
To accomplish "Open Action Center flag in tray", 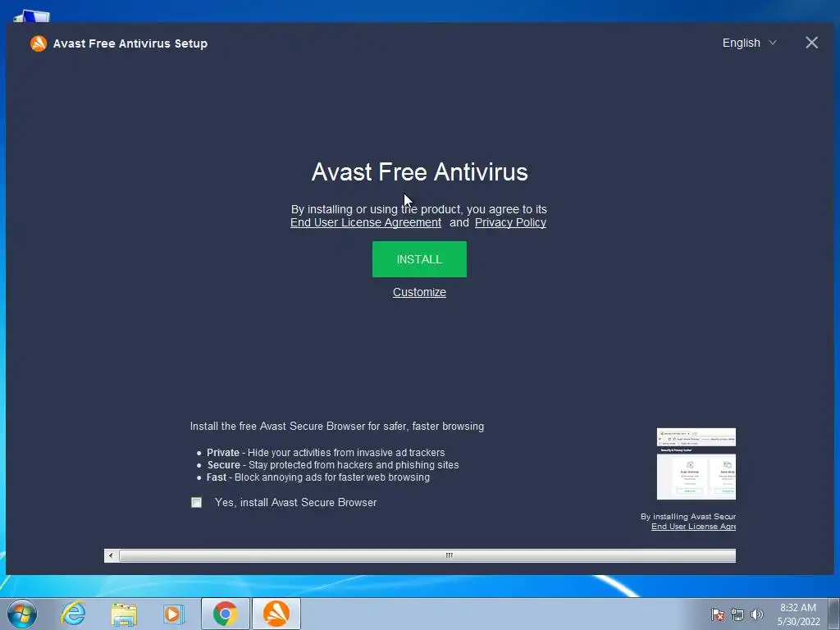I will click(x=718, y=614).
